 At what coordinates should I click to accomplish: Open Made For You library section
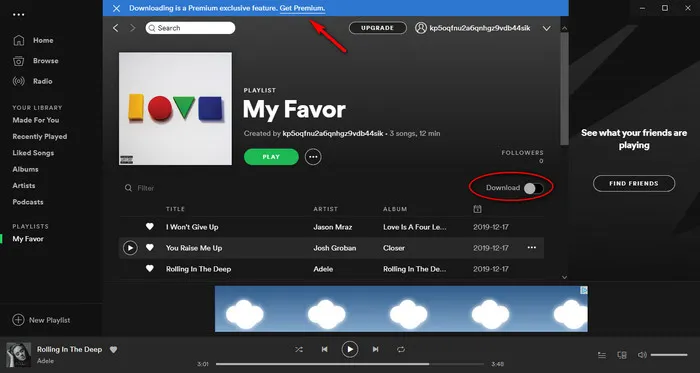[x=36, y=120]
